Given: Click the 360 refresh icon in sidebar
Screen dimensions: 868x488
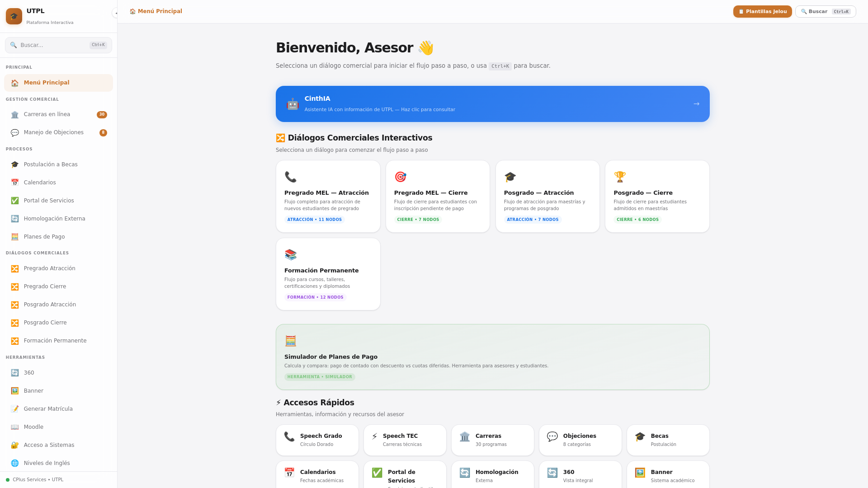Looking at the screenshot, I should coord(15,373).
